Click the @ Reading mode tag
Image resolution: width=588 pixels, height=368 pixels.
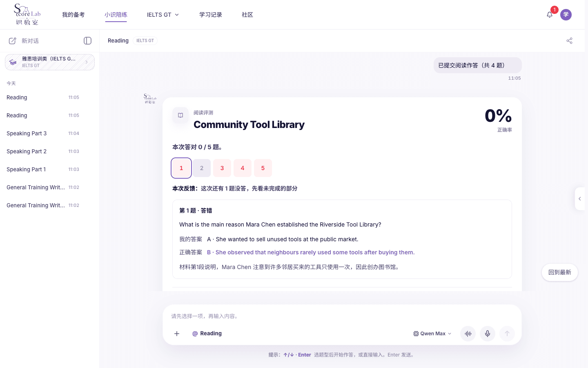(x=207, y=334)
